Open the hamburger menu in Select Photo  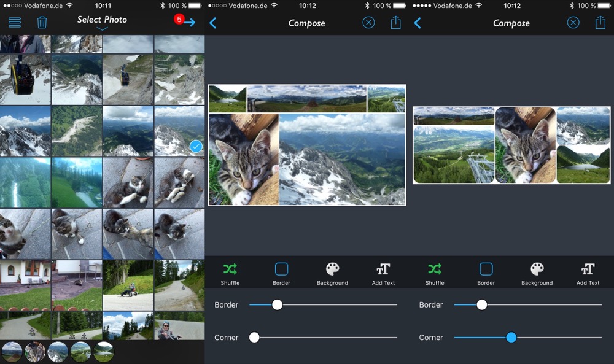click(x=15, y=22)
